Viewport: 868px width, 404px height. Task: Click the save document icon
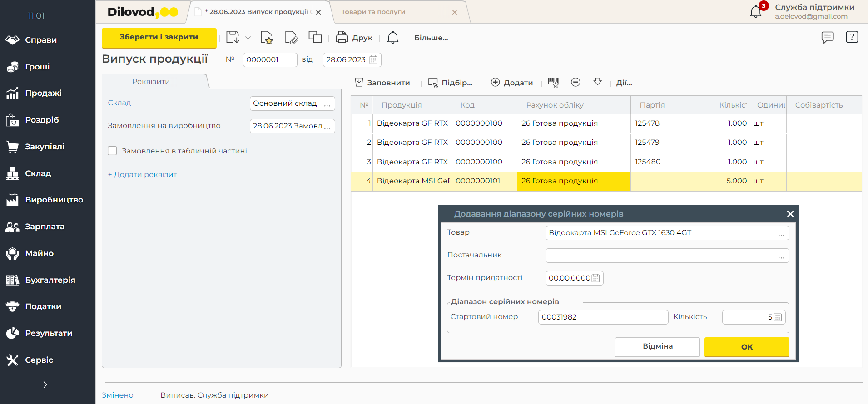pyautogui.click(x=233, y=38)
